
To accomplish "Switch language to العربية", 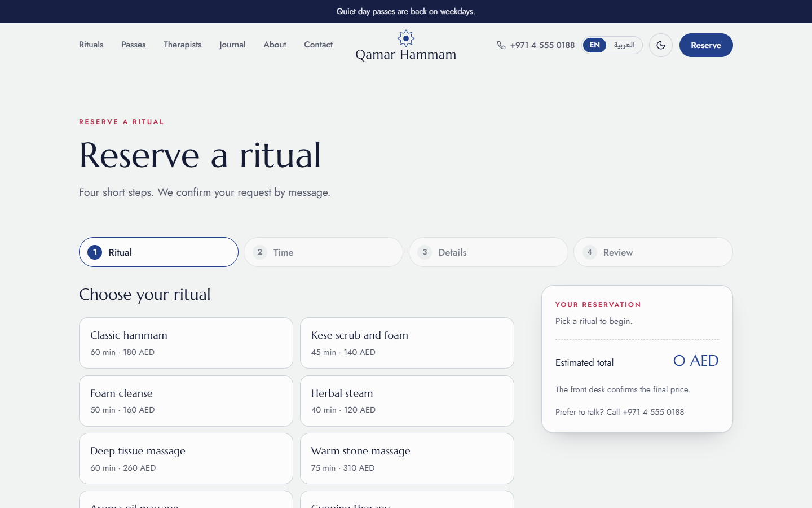I will [x=624, y=45].
